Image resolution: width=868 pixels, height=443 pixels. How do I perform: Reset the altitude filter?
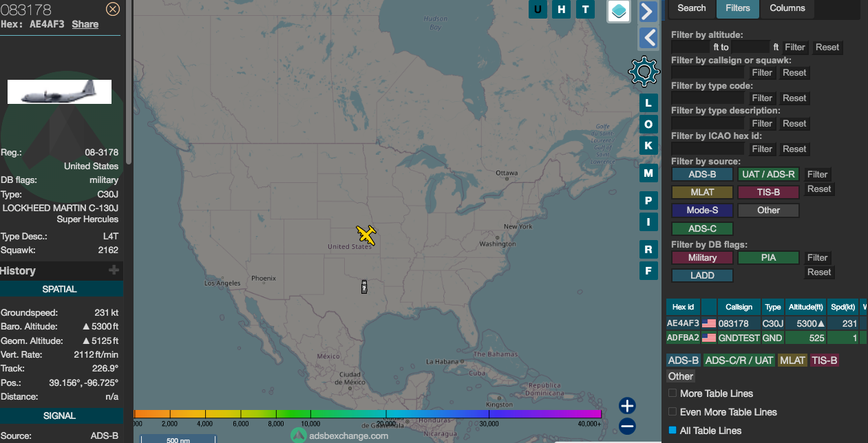827,47
